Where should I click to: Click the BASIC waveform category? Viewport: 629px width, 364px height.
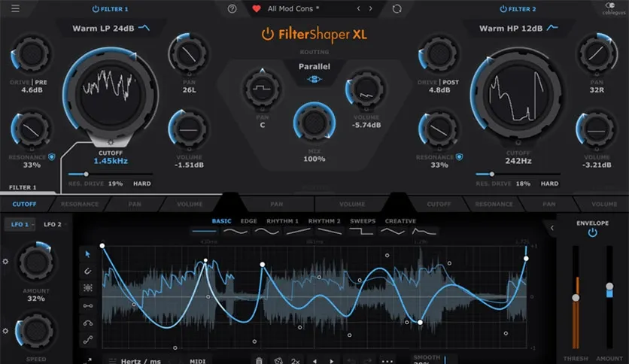(x=221, y=221)
